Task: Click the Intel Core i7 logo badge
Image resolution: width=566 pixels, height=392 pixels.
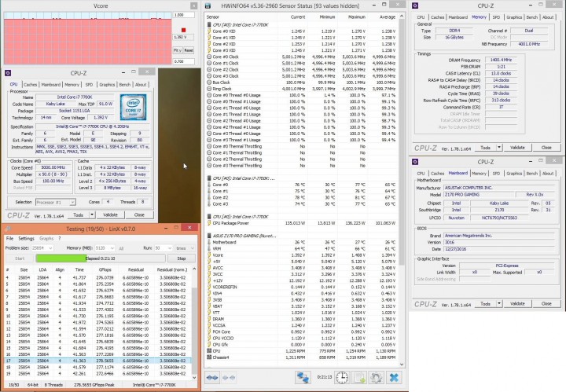Action: (x=133, y=108)
